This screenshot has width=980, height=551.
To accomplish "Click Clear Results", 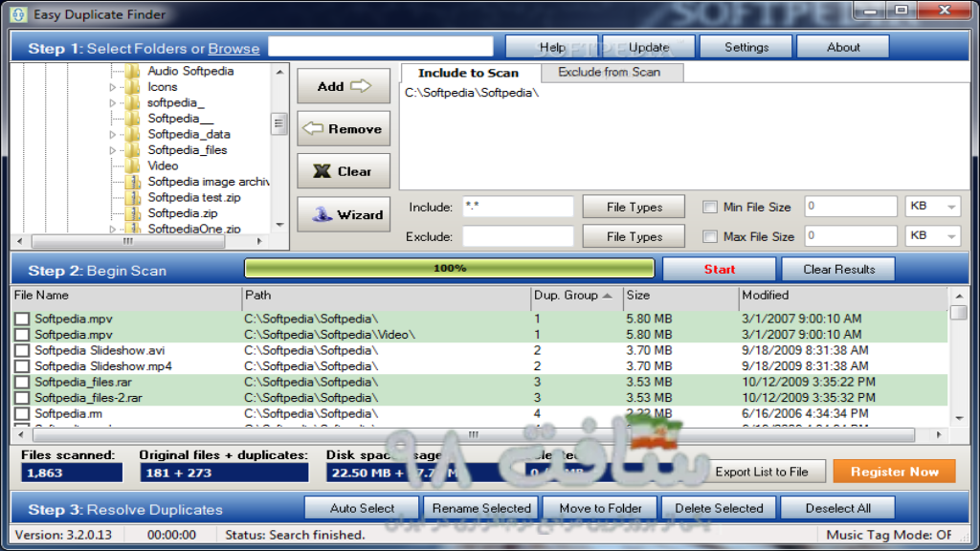I will point(838,269).
